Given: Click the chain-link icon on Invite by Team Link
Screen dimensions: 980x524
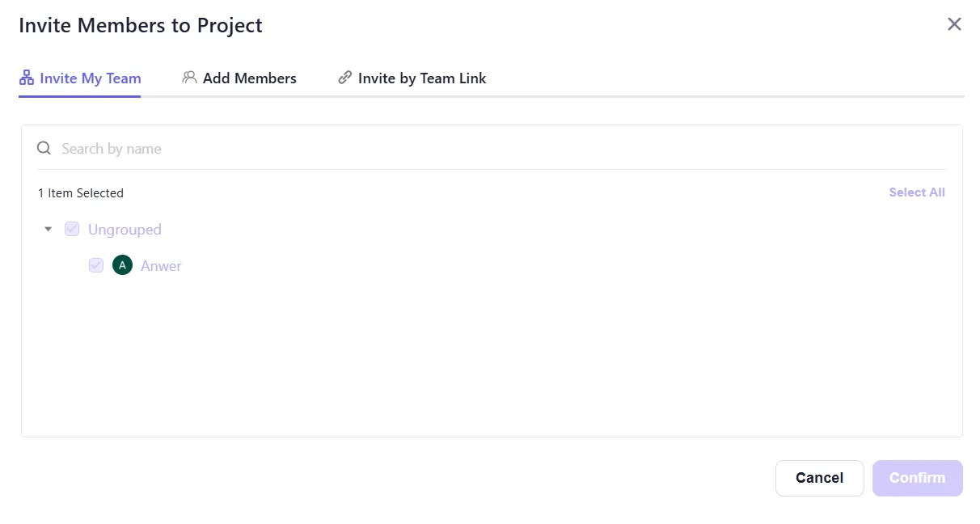Looking at the screenshot, I should (x=345, y=78).
